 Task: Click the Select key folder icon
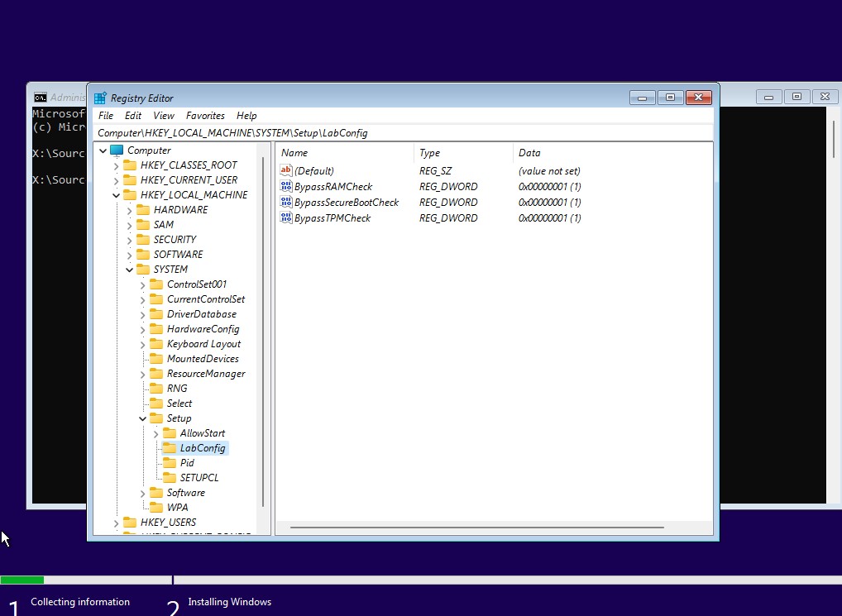(155, 403)
